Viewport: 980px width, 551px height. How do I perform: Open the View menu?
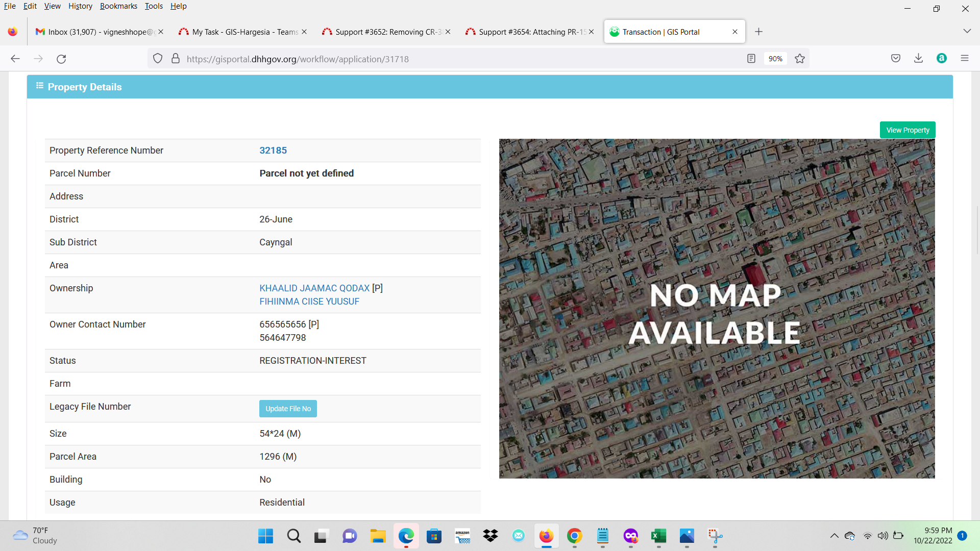52,6
